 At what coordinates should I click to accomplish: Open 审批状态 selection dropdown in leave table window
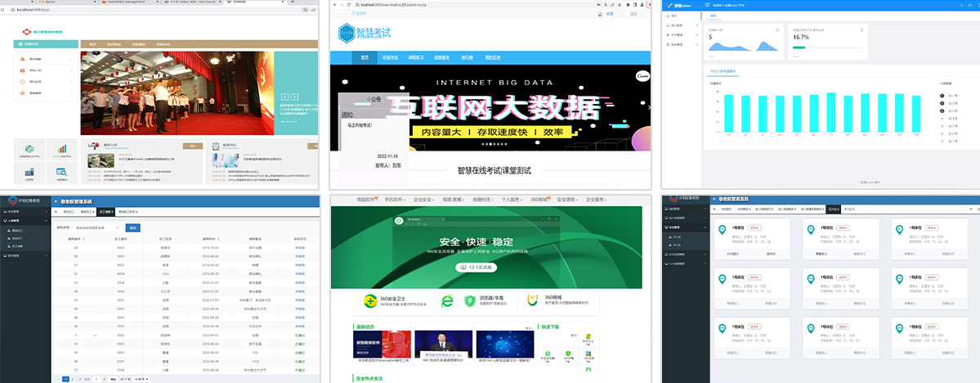coord(97,228)
